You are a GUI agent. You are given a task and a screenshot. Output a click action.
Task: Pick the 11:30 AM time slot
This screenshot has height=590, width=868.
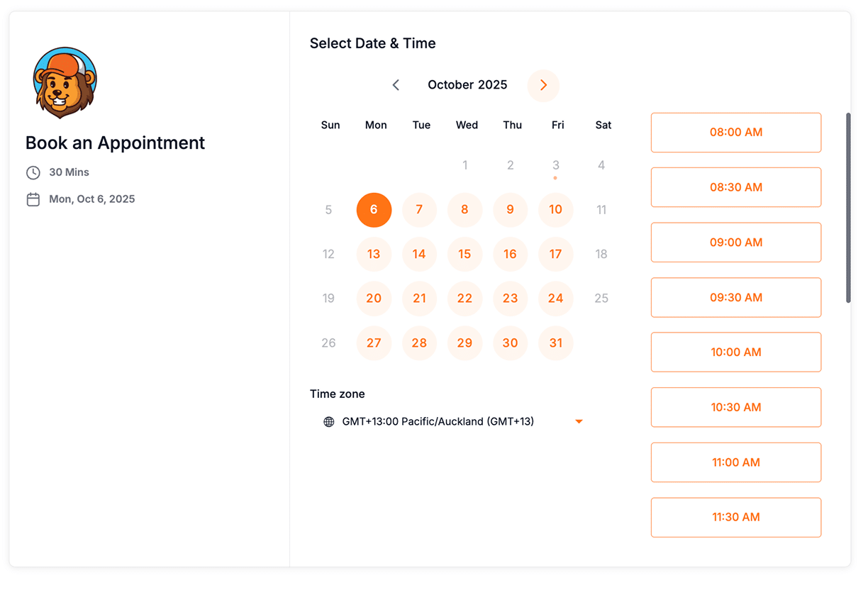pos(735,518)
